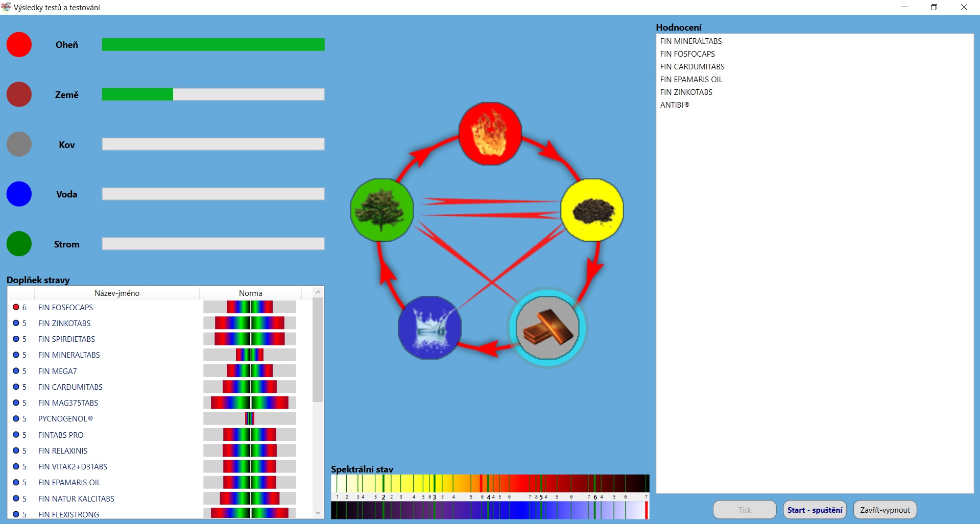Image resolution: width=980 pixels, height=524 pixels.
Task: Click the blue circle beside Voda
Action: 19,194
